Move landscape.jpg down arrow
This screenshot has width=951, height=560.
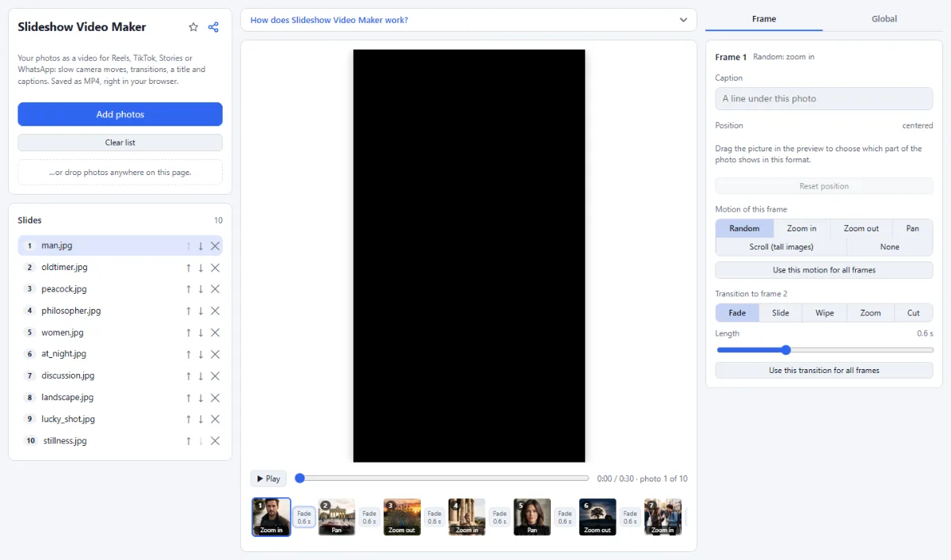coord(201,398)
